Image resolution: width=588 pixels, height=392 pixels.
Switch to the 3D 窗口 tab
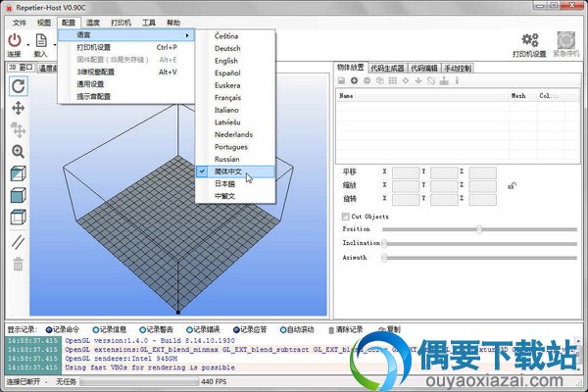(22, 68)
